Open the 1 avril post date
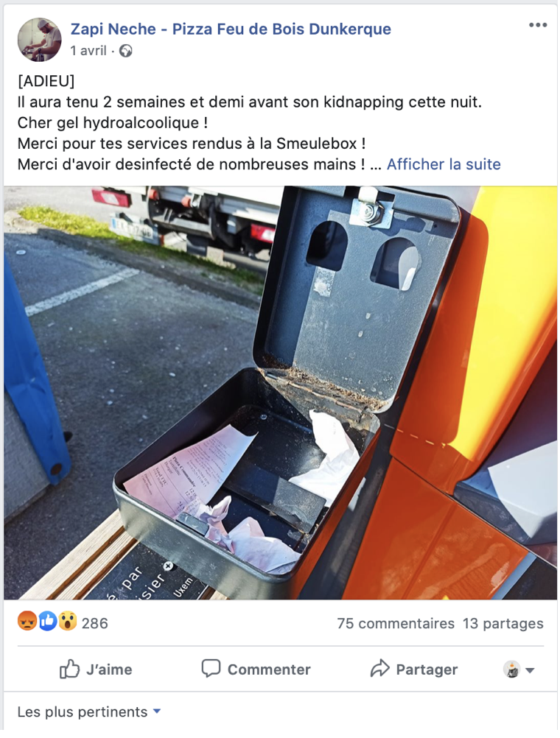 88,50
